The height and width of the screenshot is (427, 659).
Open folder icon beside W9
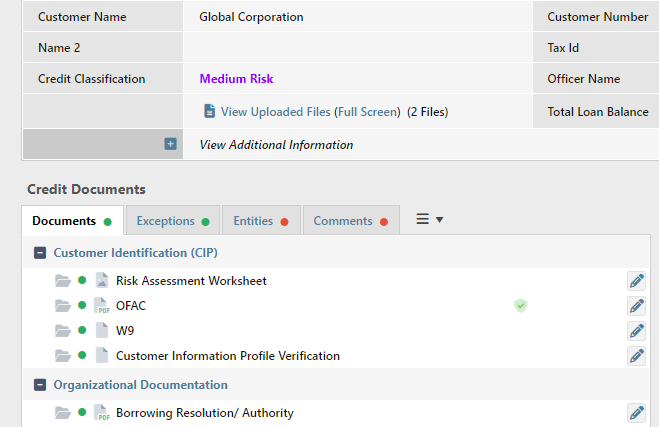(x=63, y=331)
